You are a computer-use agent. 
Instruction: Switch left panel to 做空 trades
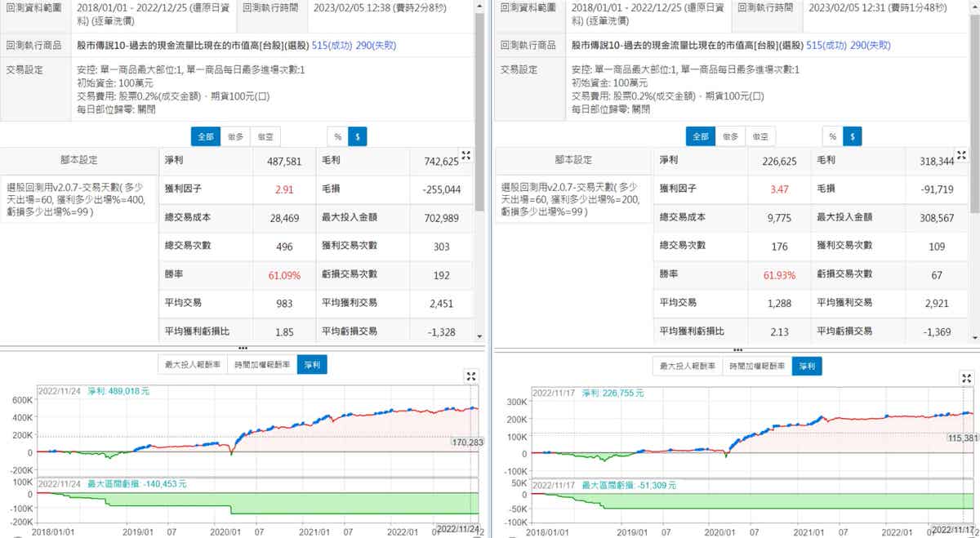pyautogui.click(x=265, y=136)
